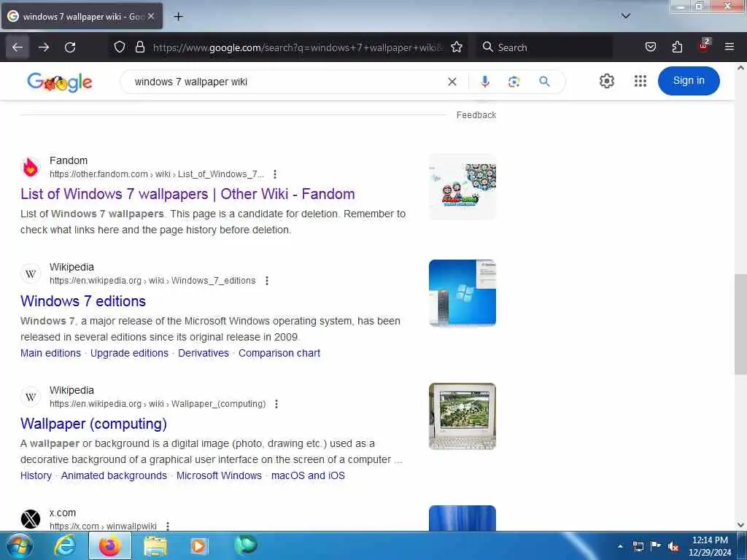Open 'List of Windows 7 wallpapers' Fandom result
The height and width of the screenshot is (560, 747).
click(187, 194)
